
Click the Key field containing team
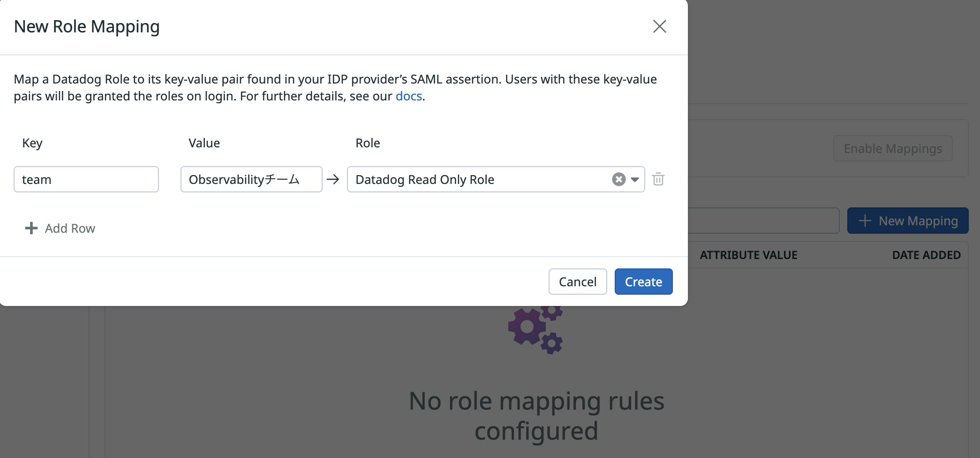[x=86, y=179]
